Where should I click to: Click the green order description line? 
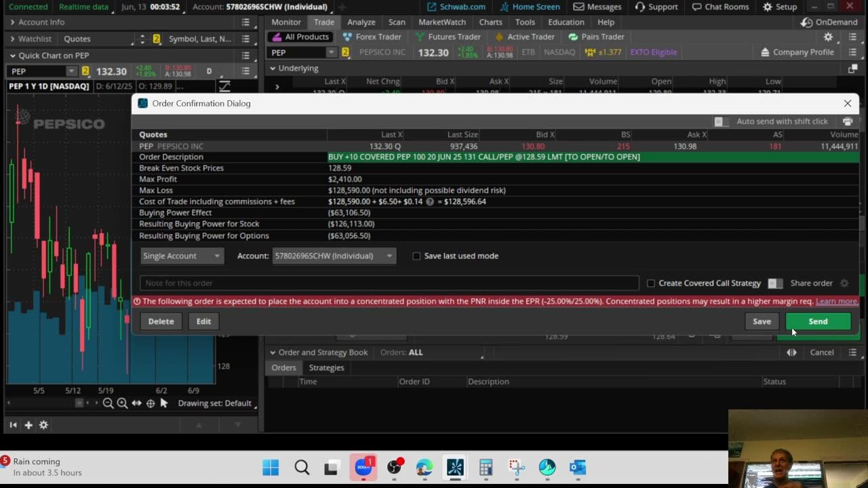pos(593,157)
